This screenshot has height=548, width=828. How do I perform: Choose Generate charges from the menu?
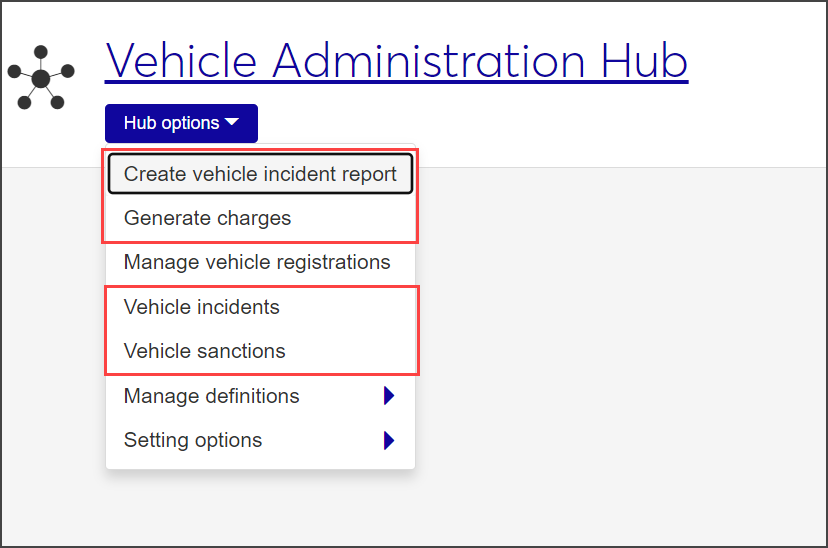click(x=207, y=218)
